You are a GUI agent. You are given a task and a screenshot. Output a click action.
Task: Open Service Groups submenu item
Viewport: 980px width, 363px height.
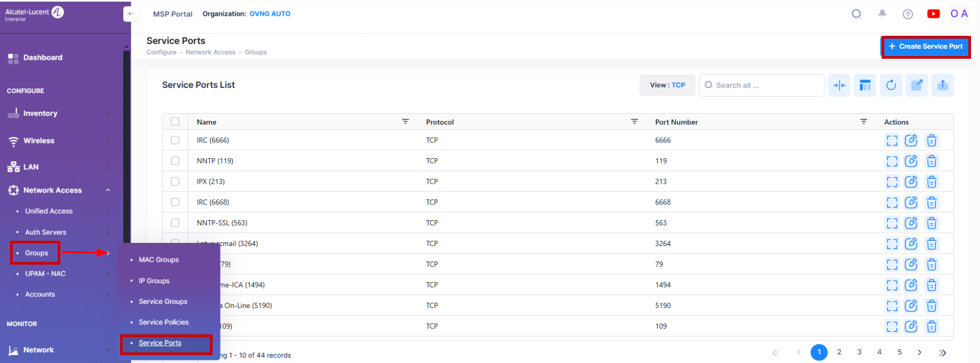click(163, 302)
